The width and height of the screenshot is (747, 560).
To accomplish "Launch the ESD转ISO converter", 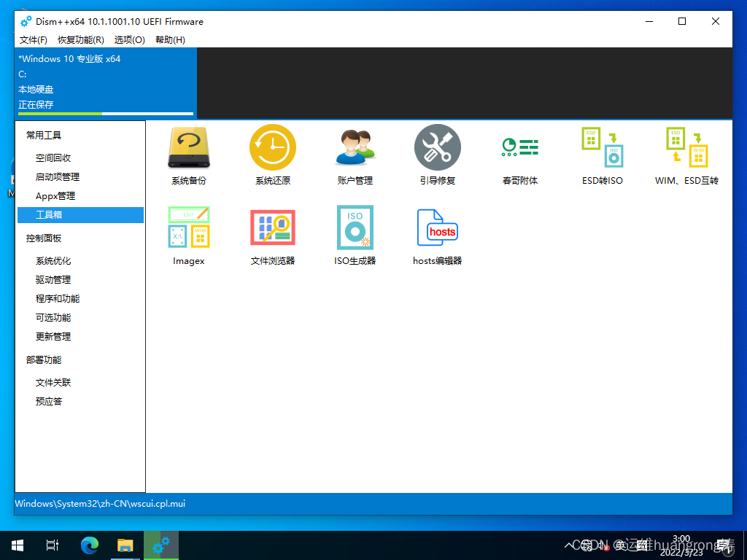I will coord(602,155).
